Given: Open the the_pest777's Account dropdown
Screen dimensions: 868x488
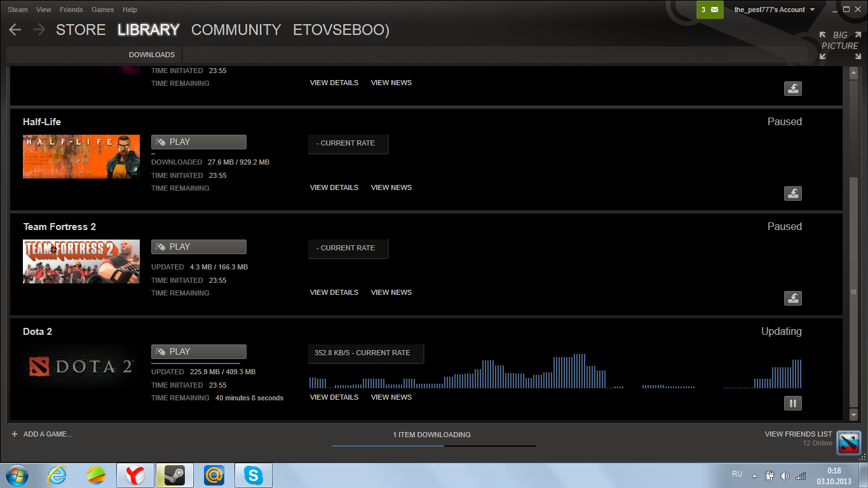Looking at the screenshot, I should pos(774,10).
